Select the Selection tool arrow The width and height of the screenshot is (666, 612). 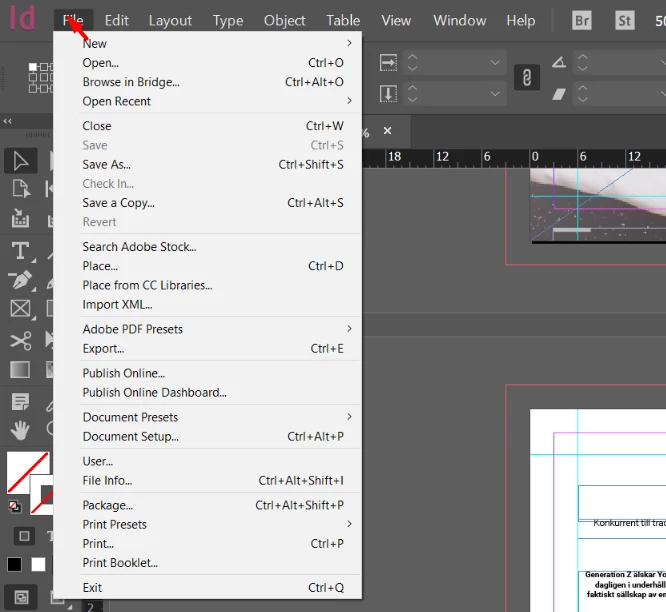(x=20, y=161)
